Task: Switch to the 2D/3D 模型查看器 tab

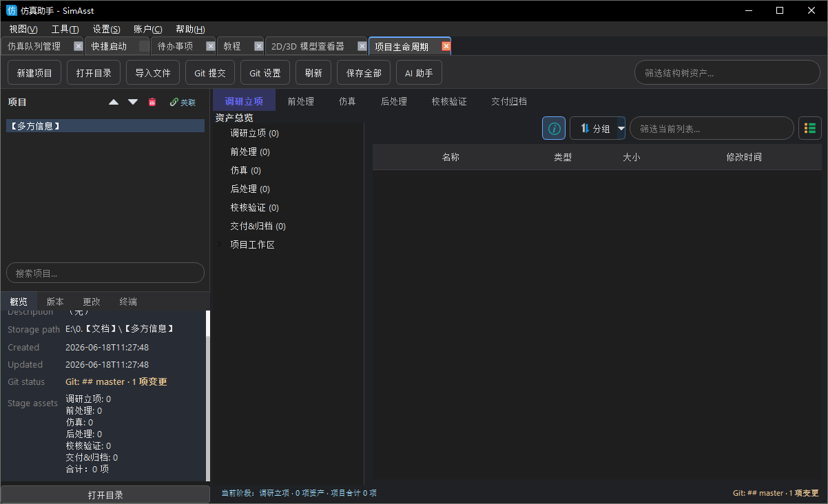Action: 307,46
